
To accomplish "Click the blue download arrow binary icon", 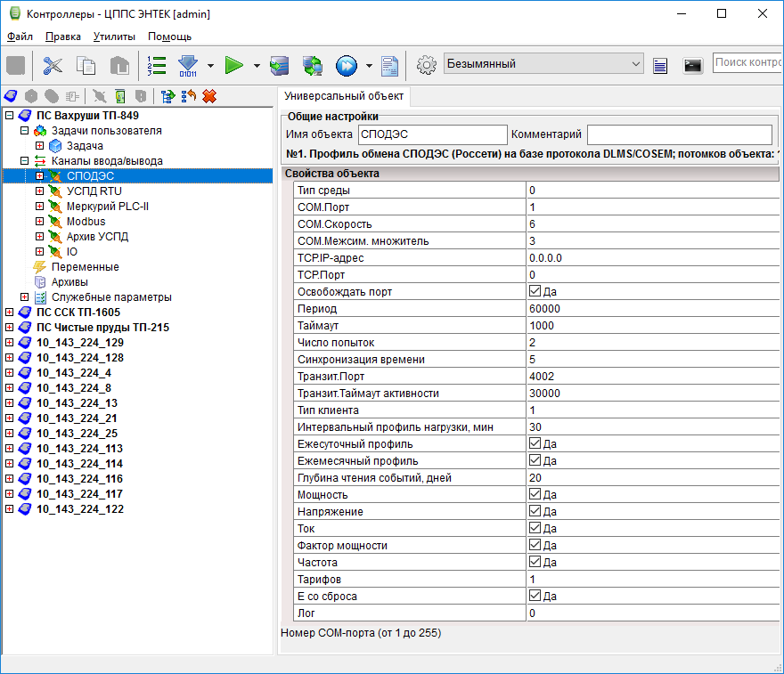I will [188, 65].
